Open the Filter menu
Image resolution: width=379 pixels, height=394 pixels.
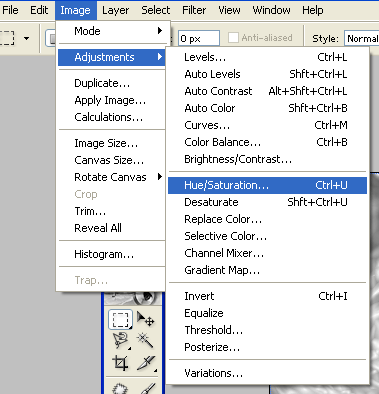194,10
